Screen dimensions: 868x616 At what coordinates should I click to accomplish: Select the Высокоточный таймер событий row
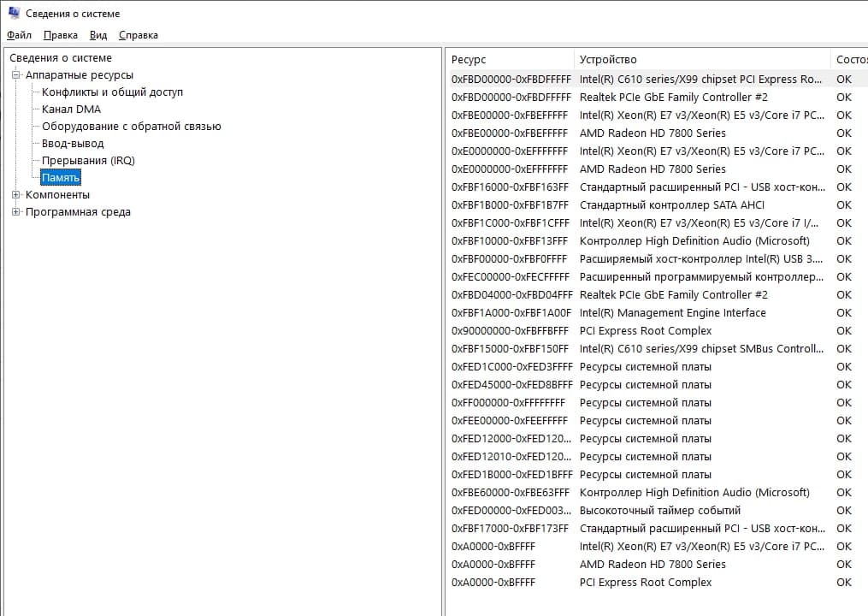pyautogui.click(x=659, y=511)
